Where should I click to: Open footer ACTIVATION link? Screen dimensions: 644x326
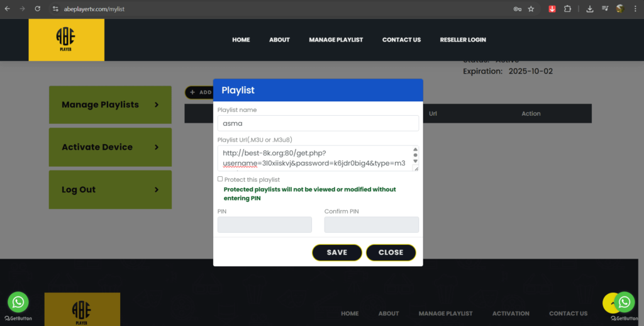pyautogui.click(x=511, y=313)
